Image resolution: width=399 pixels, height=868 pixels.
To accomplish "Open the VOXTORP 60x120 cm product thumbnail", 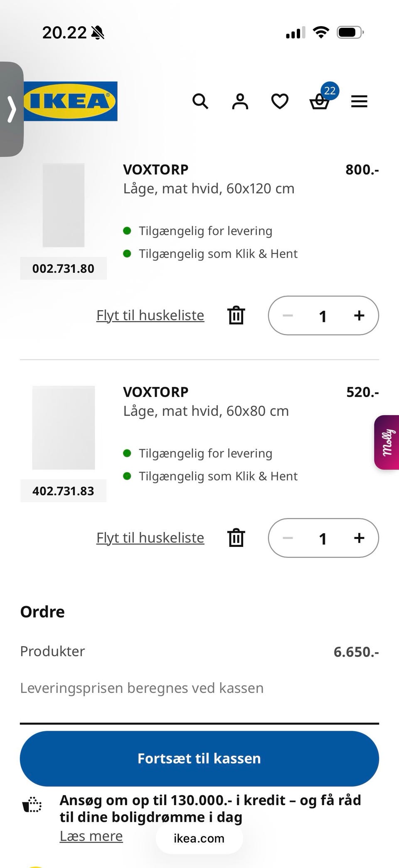I will 64,205.
